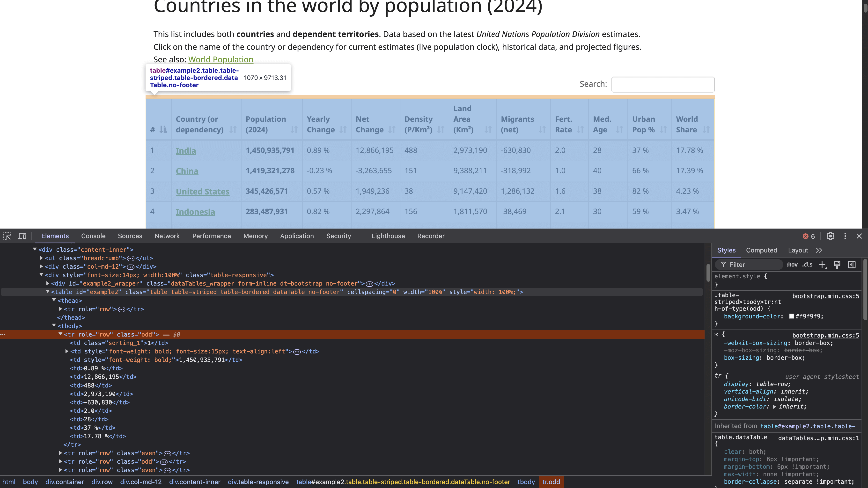Image resolution: width=868 pixels, height=488 pixels.
Task: Toggle the computed styles sidebar panel icon
Action: 852,265
